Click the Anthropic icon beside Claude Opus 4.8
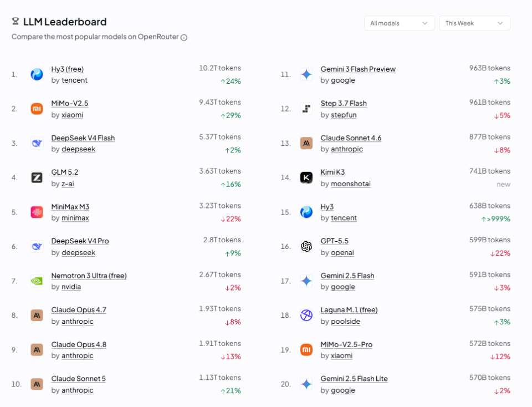The image size is (532, 407). click(37, 350)
